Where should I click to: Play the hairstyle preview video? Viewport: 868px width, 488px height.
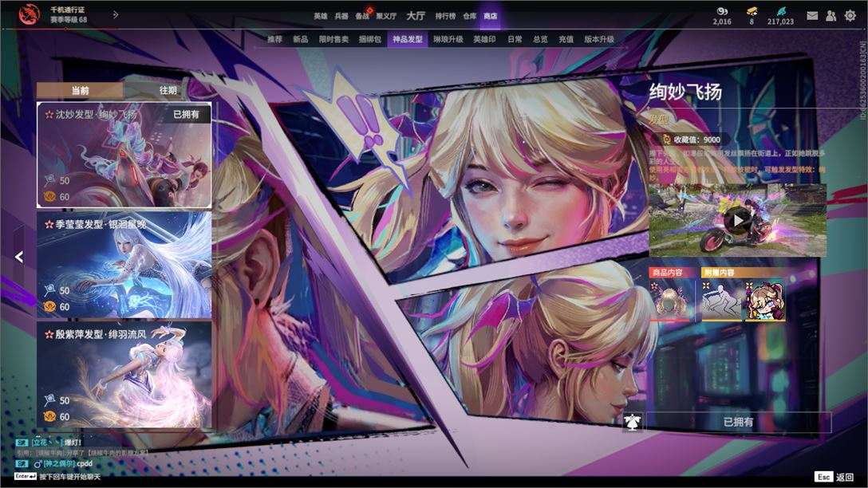(x=737, y=221)
